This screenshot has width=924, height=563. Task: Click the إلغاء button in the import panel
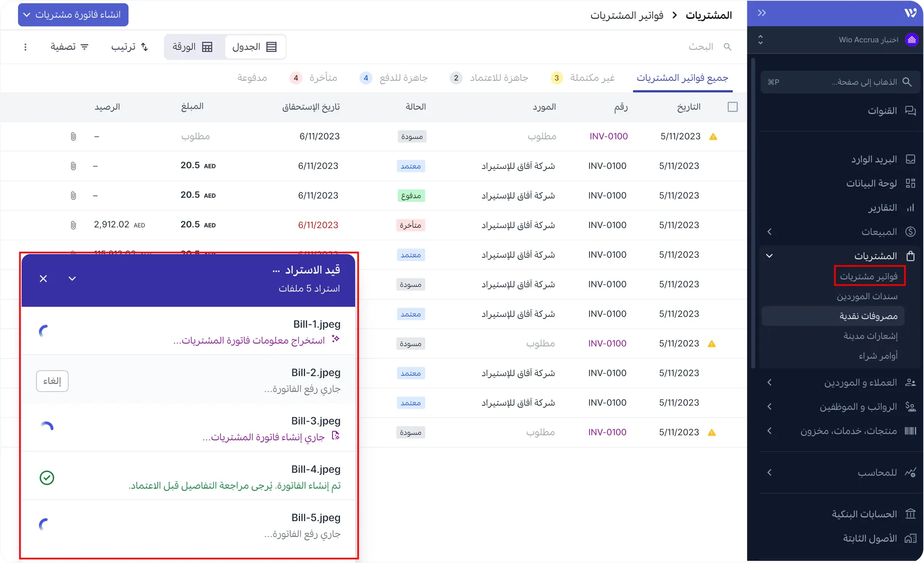pyautogui.click(x=52, y=381)
